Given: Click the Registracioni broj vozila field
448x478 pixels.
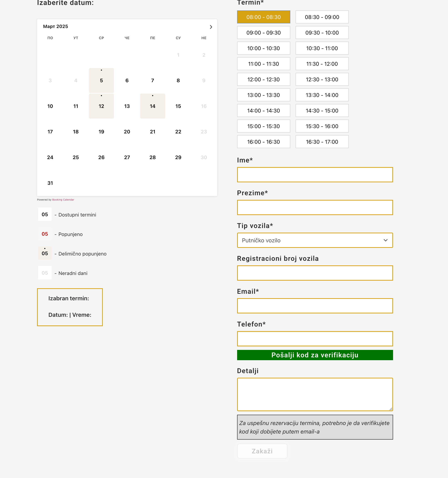Looking at the screenshot, I should tap(315, 273).
